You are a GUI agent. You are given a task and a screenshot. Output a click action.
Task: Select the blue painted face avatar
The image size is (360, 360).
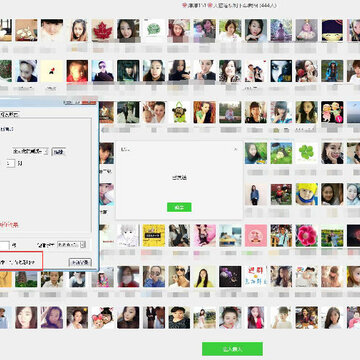(x=281, y=71)
